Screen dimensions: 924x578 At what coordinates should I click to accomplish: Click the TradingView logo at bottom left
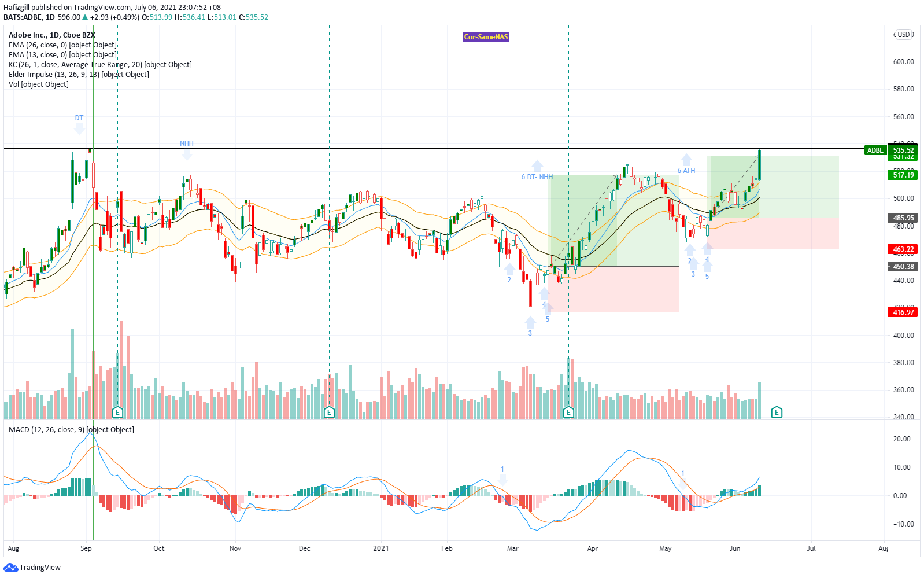[x=32, y=567]
